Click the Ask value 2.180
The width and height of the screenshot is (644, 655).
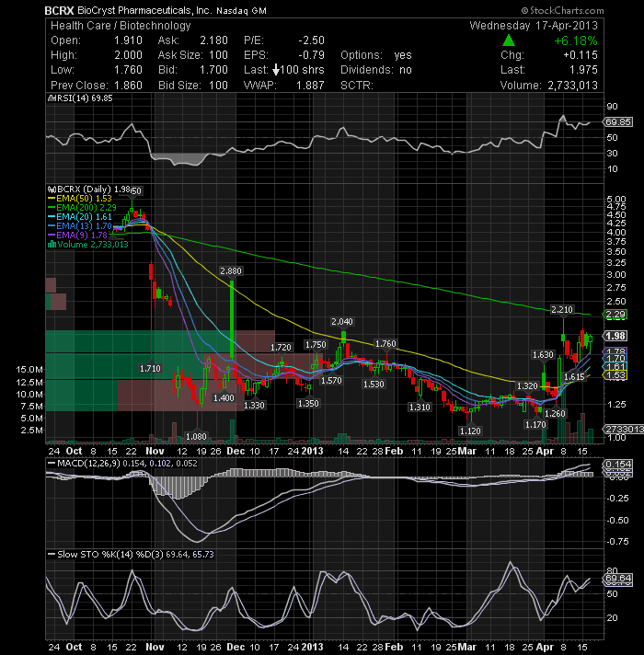pyautogui.click(x=213, y=40)
